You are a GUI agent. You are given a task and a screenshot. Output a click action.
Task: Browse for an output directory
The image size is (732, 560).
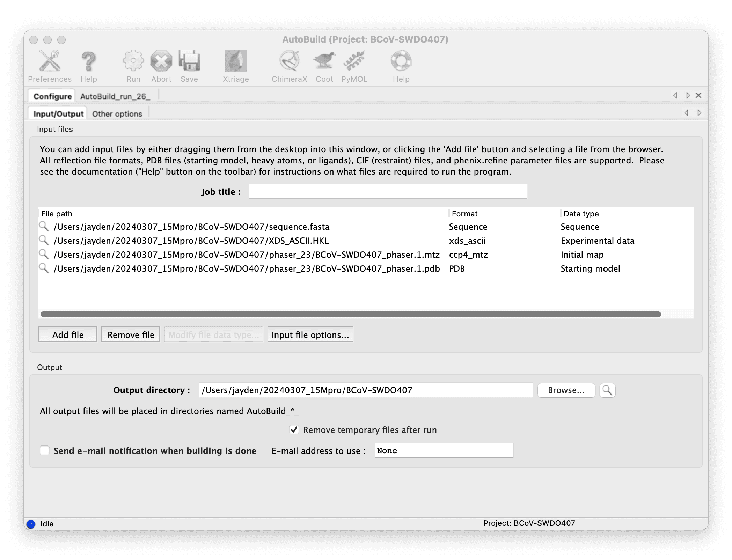point(566,390)
